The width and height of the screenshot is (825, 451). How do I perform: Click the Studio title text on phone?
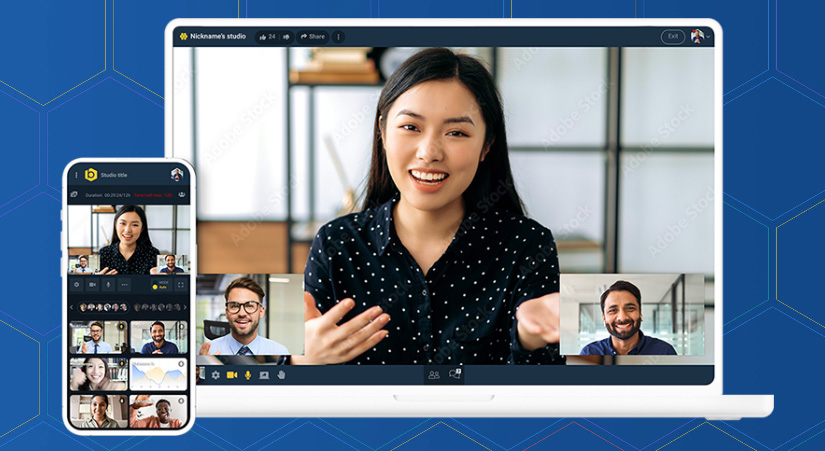click(x=114, y=175)
